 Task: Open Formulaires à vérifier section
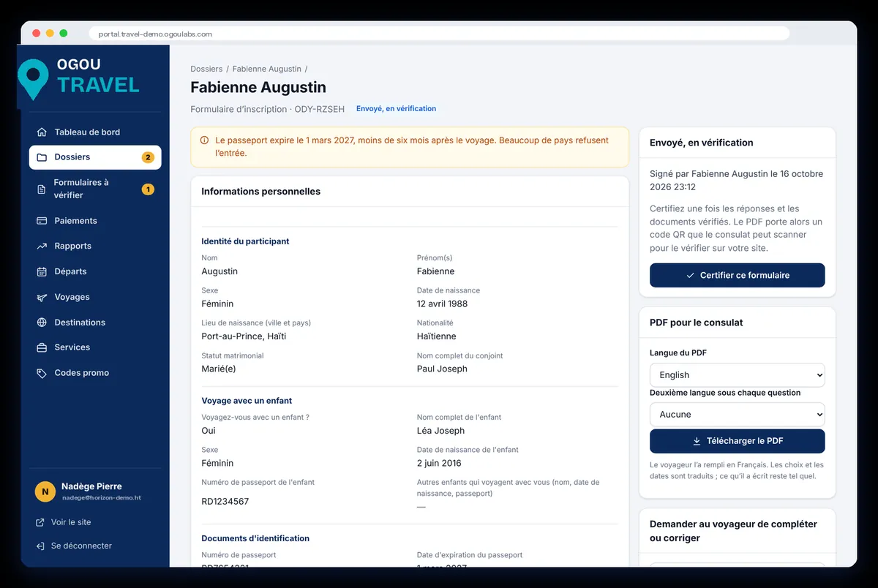tap(95, 189)
